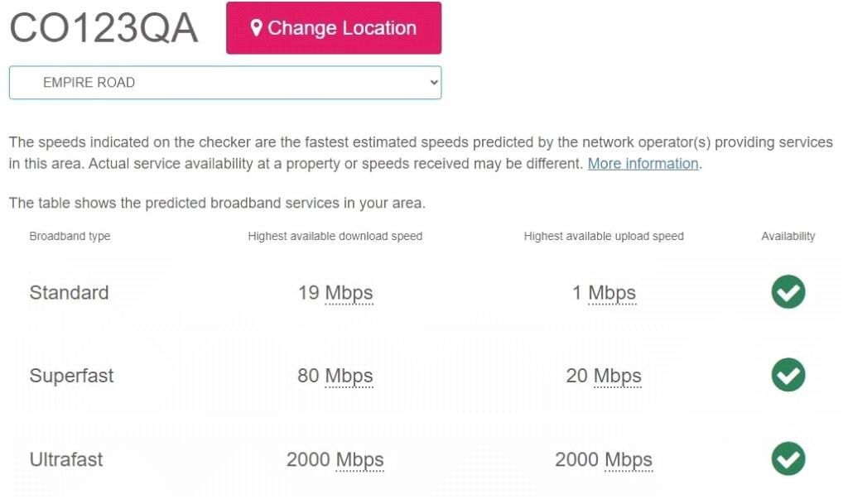This screenshot has width=848, height=504.
Task: Select the Standard broadband type row
Action: coord(69,292)
